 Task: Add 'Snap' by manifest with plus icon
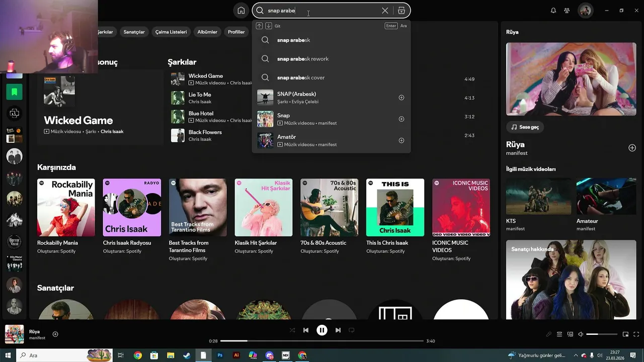pyautogui.click(x=401, y=119)
